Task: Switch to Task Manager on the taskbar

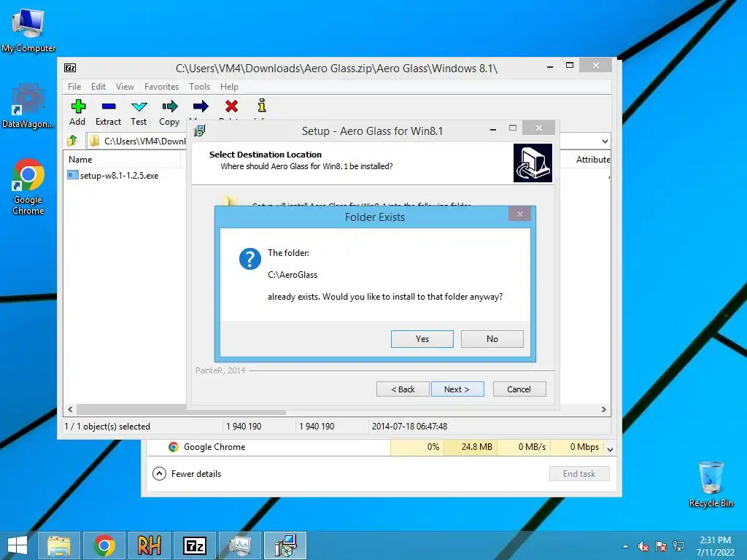Action: (x=239, y=545)
